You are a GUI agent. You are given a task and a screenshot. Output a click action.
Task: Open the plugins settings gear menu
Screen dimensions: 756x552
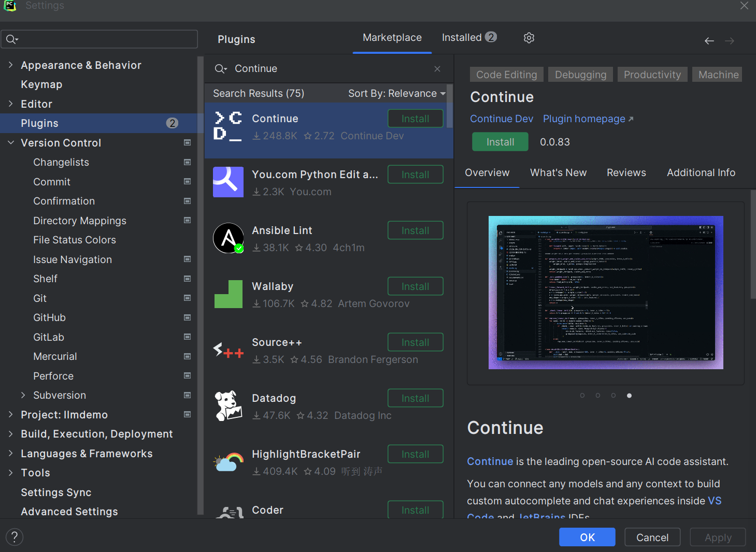click(x=529, y=37)
